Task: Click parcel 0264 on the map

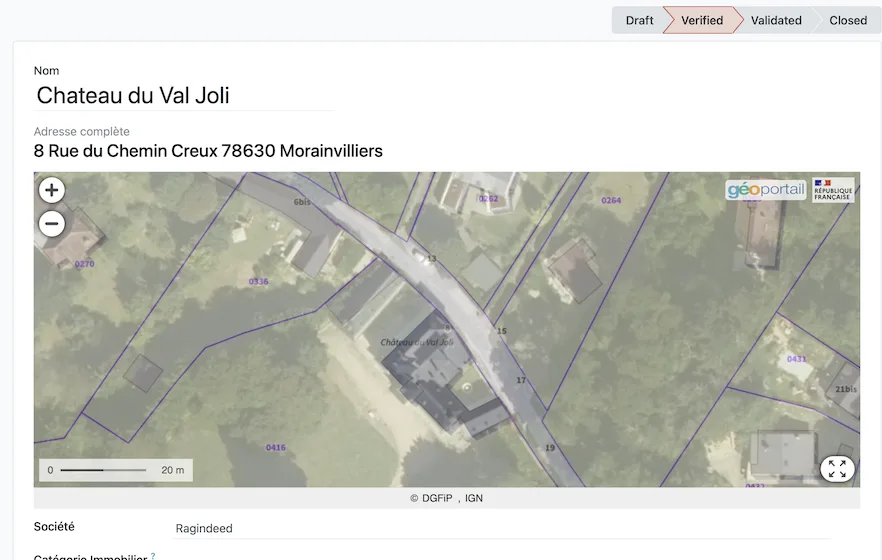Action: pos(611,200)
